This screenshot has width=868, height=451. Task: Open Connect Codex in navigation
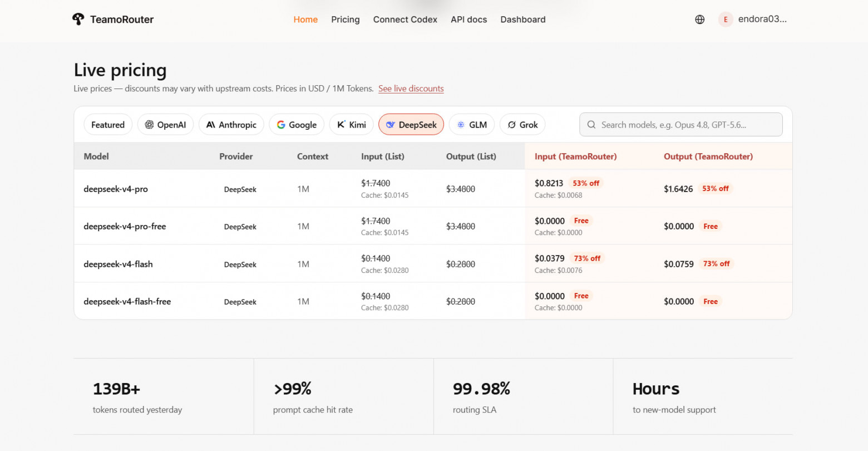click(x=405, y=19)
